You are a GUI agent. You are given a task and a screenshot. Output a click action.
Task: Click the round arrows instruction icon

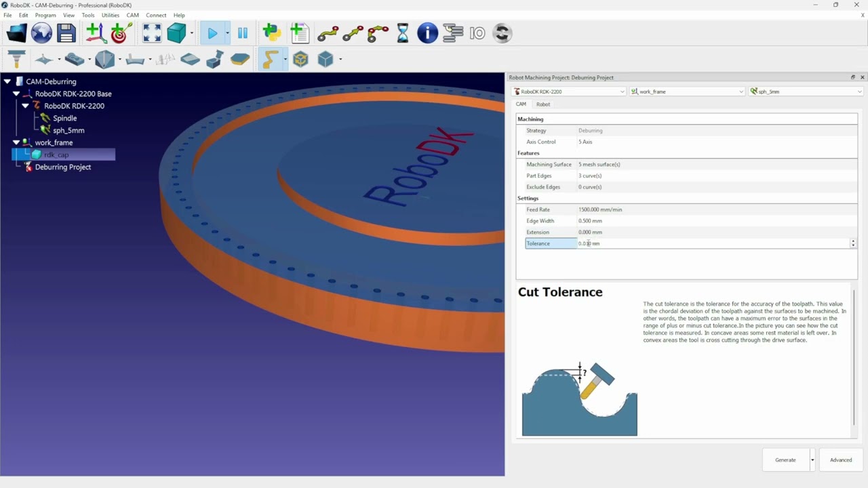502,33
